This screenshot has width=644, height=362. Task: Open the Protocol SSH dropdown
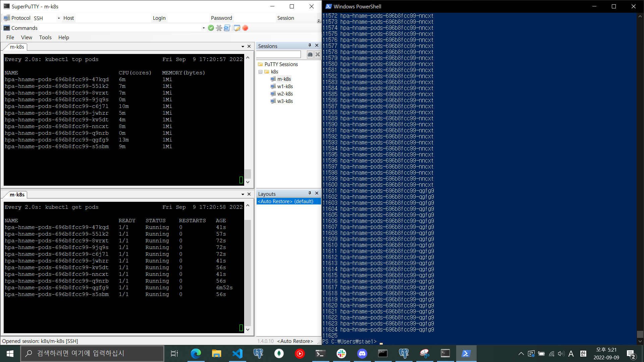point(59,18)
